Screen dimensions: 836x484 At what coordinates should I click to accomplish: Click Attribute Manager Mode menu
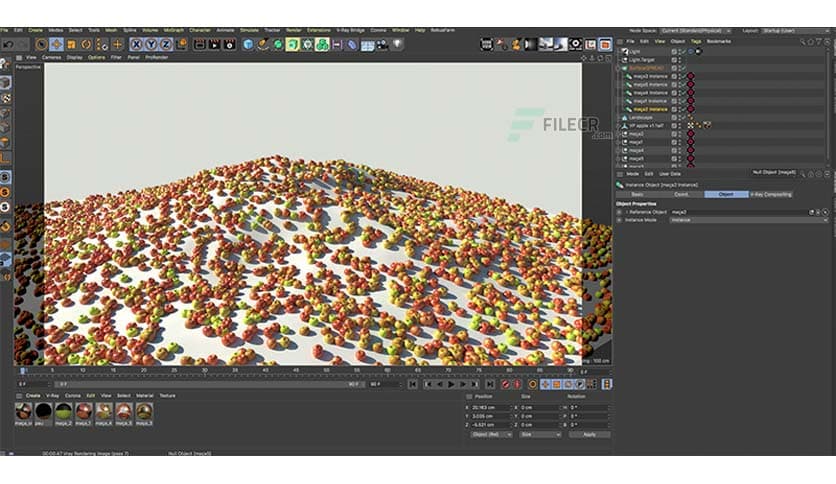[x=632, y=174]
